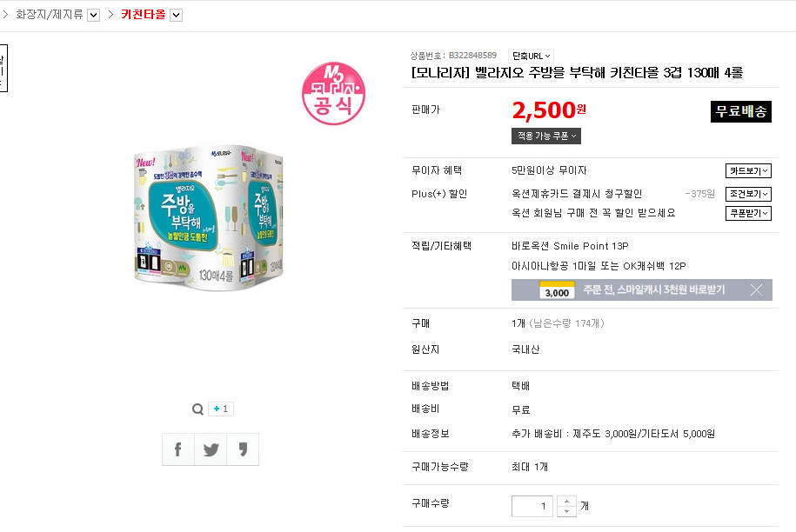Click the 조건보기 button
The width and height of the screenshot is (796, 532).
pos(748,194)
